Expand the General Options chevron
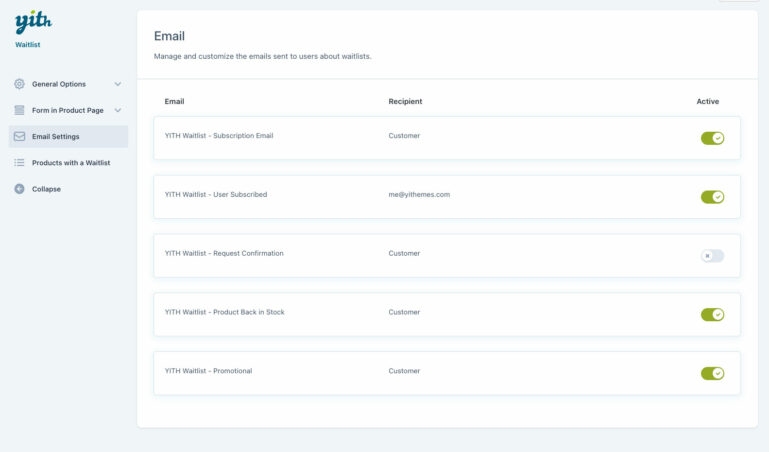The image size is (769, 452). pyautogui.click(x=118, y=84)
